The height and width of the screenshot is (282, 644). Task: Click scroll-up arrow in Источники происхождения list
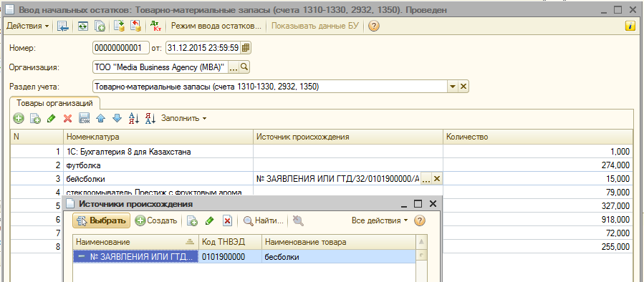click(421, 242)
